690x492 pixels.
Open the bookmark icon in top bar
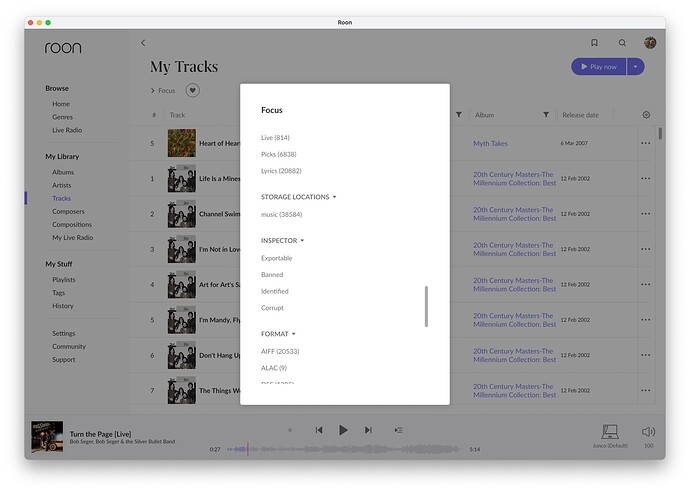[594, 43]
